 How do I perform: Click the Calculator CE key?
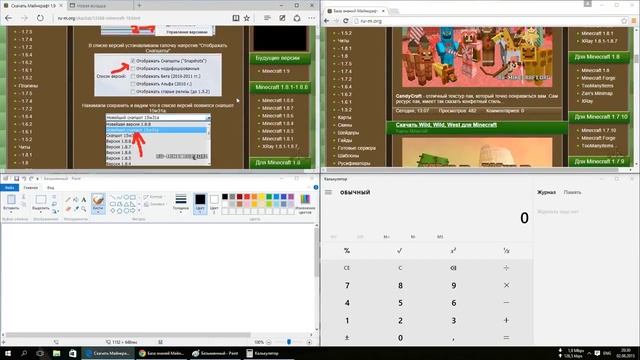coord(347,268)
